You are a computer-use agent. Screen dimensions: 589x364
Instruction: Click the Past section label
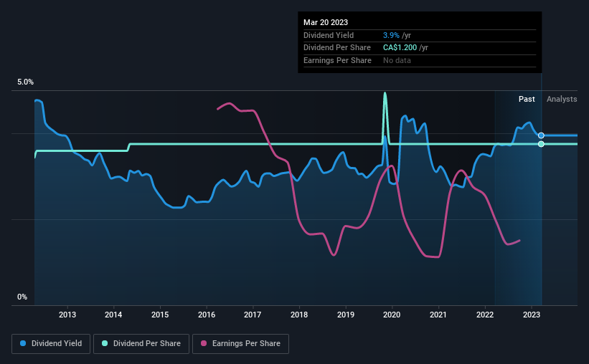click(527, 99)
